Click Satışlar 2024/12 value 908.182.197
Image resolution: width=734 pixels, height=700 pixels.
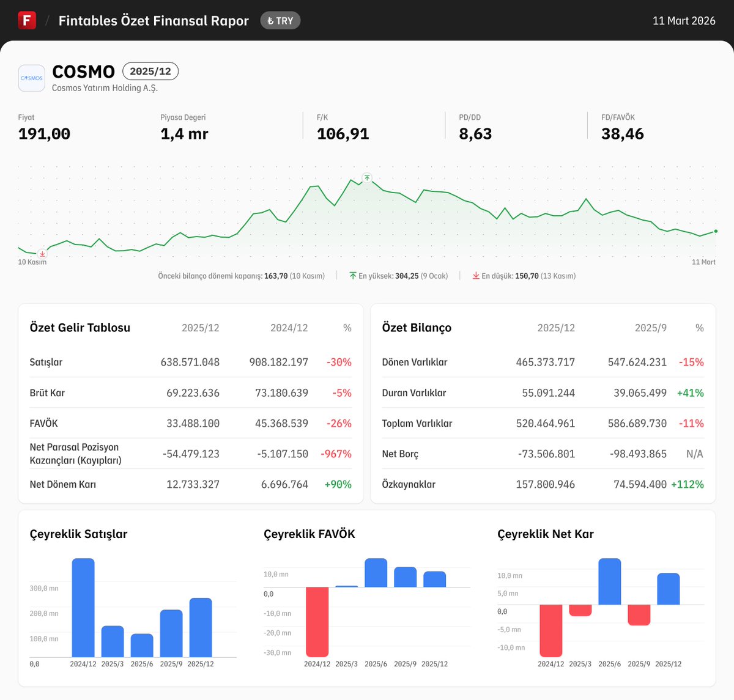[x=279, y=362]
